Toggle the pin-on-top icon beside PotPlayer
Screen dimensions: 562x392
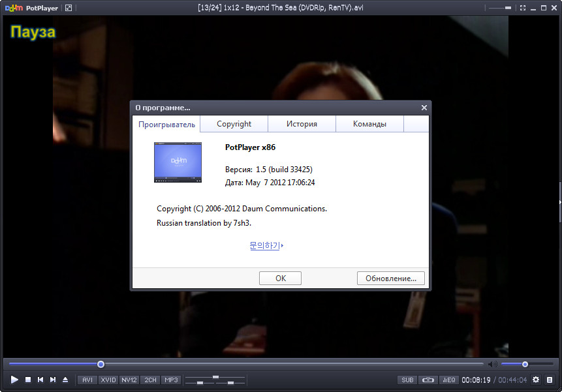68,8
